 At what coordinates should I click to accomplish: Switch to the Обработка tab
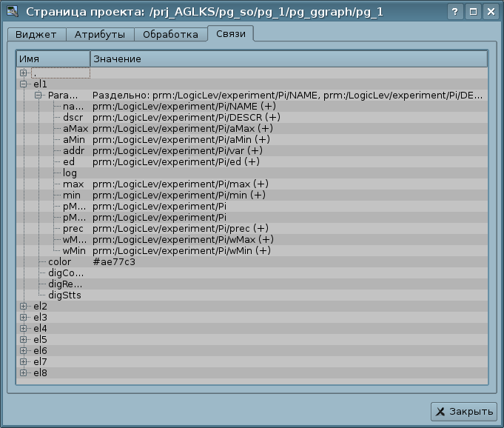click(x=169, y=35)
